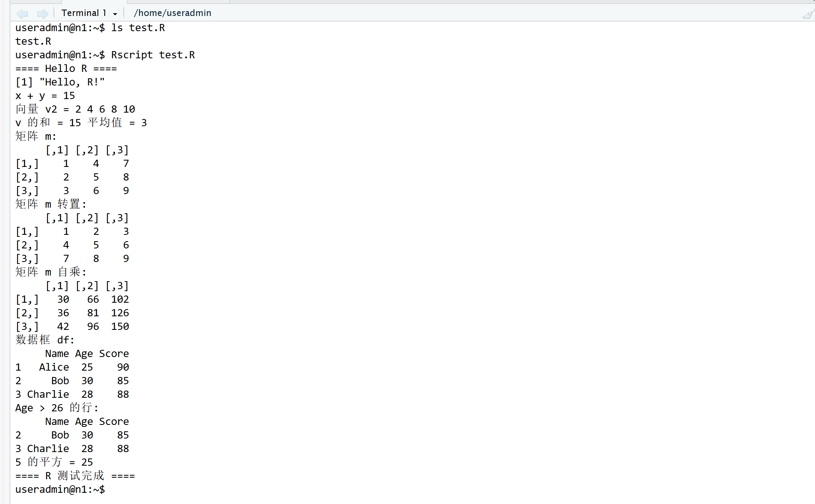This screenshot has width=815, height=504.
Task: Click the '向量 v2 = 2 4 6 8 10' line
Action: (75, 109)
